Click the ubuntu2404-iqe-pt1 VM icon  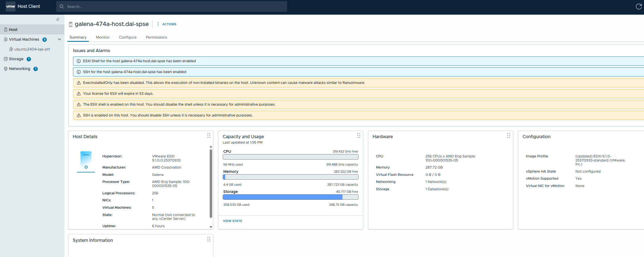coord(11,49)
